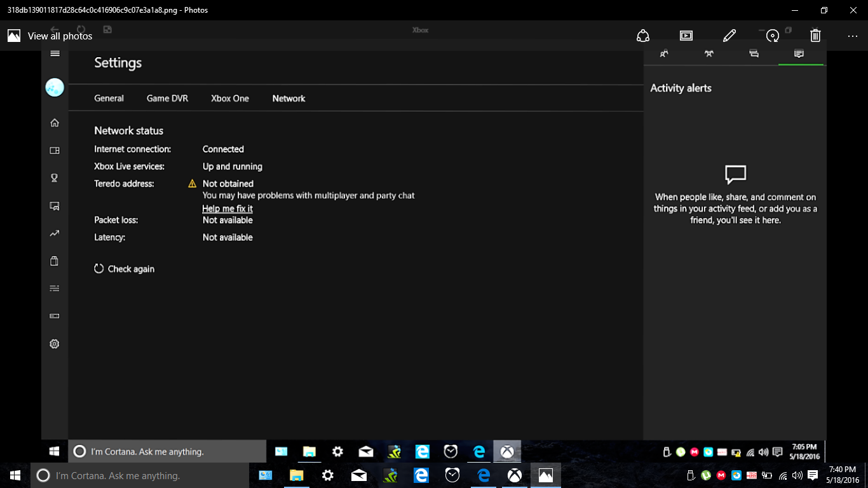
Task: Select the Xbox One settings tab
Action: (x=230, y=98)
